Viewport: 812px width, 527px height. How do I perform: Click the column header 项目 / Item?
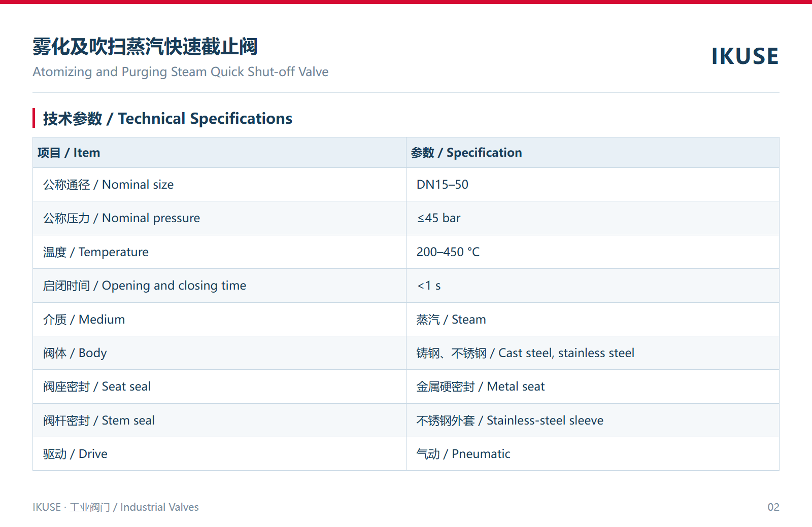(69, 153)
